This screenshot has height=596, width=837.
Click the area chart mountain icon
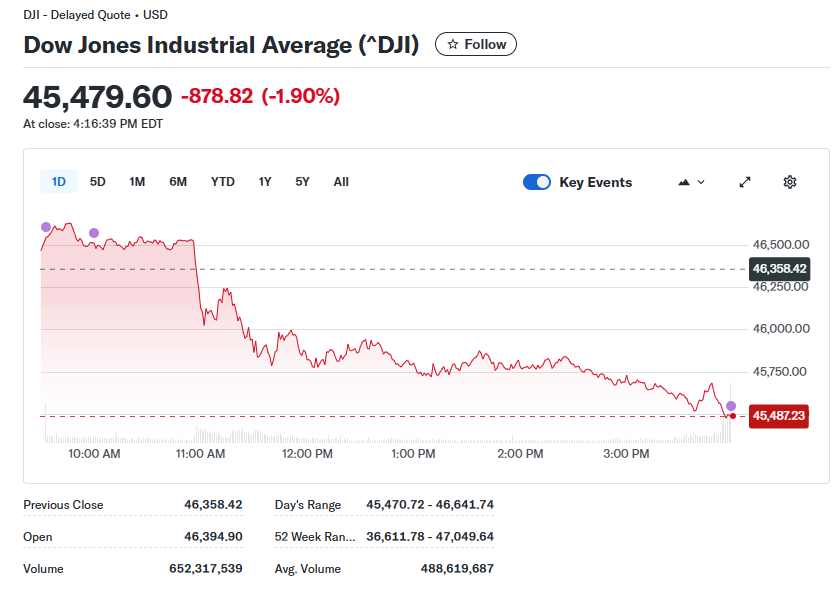click(684, 182)
